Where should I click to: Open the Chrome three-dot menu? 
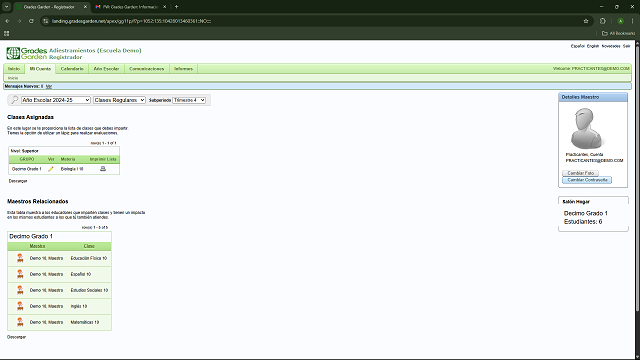[x=633, y=21]
